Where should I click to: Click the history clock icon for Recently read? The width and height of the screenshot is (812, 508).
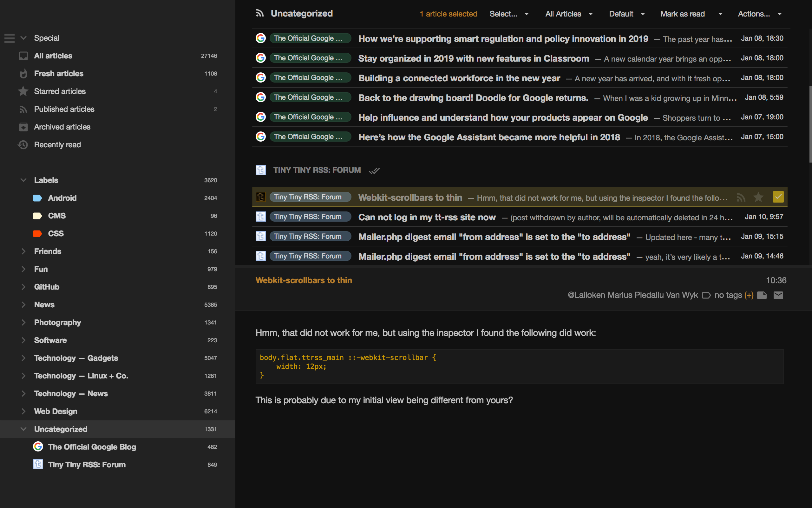pos(23,145)
